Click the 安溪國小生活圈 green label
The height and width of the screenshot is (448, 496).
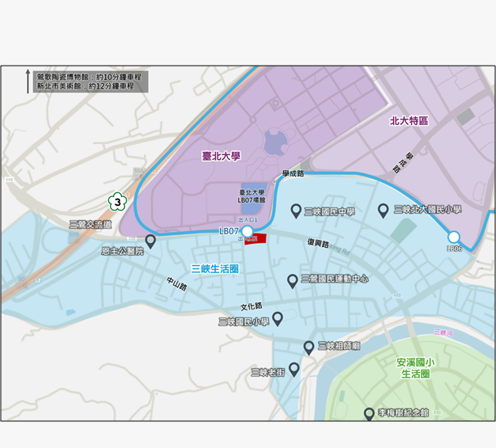coord(415,368)
